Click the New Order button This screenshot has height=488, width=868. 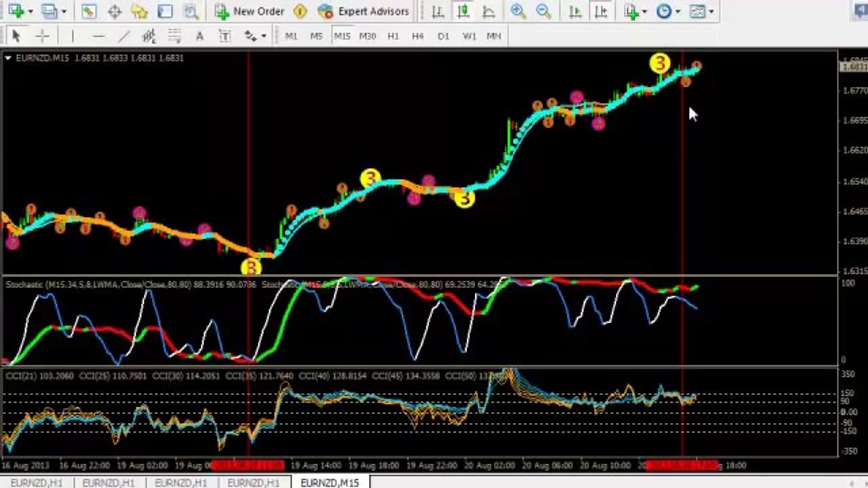click(x=250, y=11)
